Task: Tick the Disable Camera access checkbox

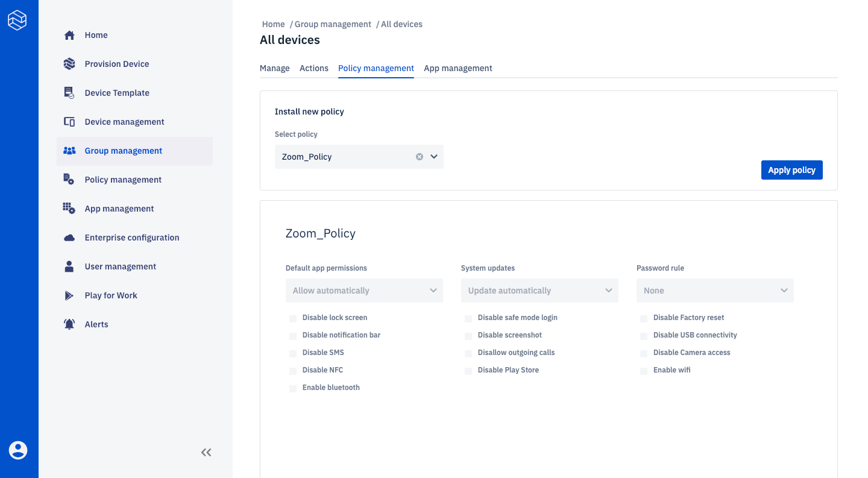Action: pyautogui.click(x=644, y=353)
